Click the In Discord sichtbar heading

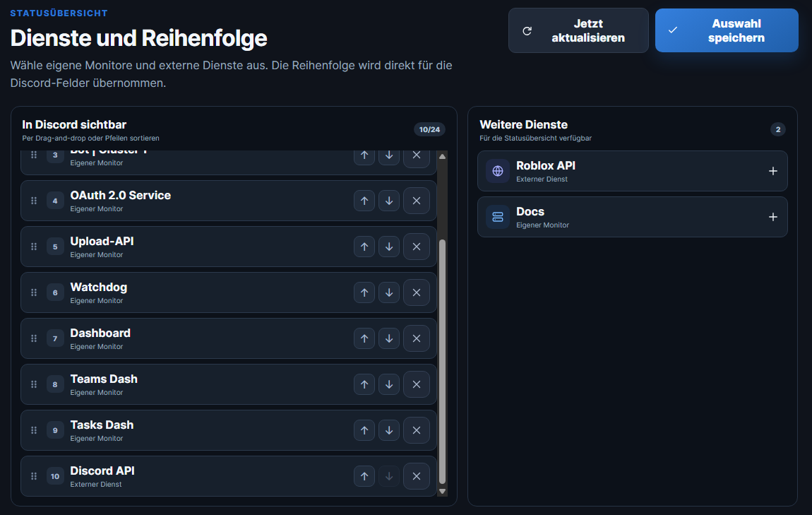74,125
